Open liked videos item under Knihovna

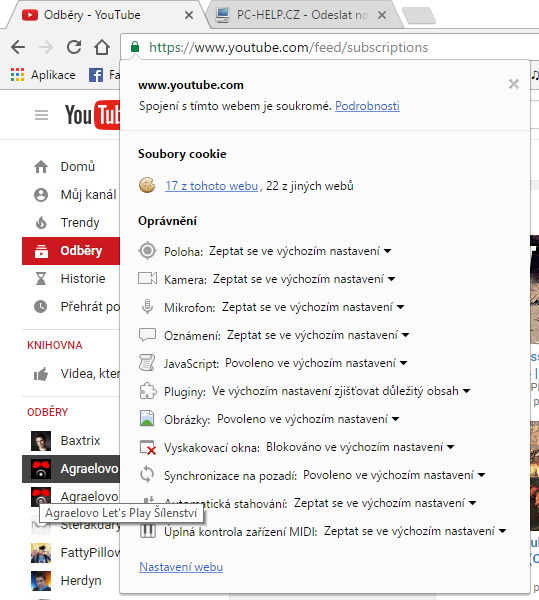(71, 374)
